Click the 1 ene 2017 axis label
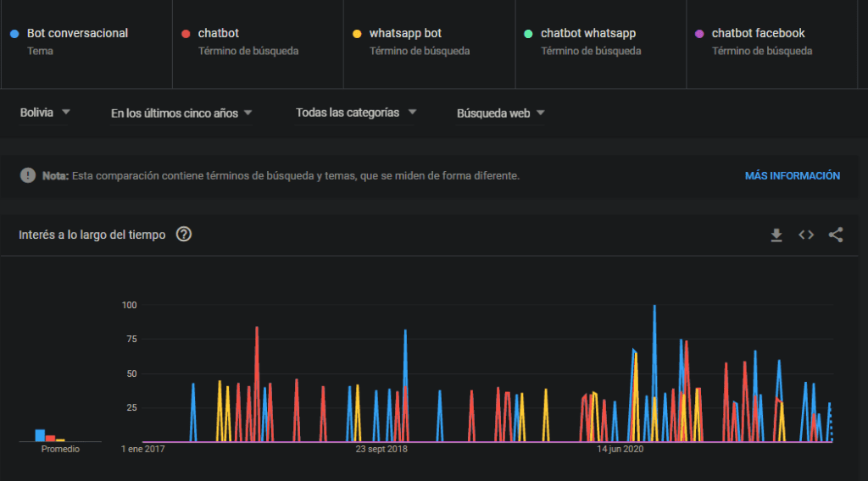The image size is (868, 481). (x=142, y=449)
